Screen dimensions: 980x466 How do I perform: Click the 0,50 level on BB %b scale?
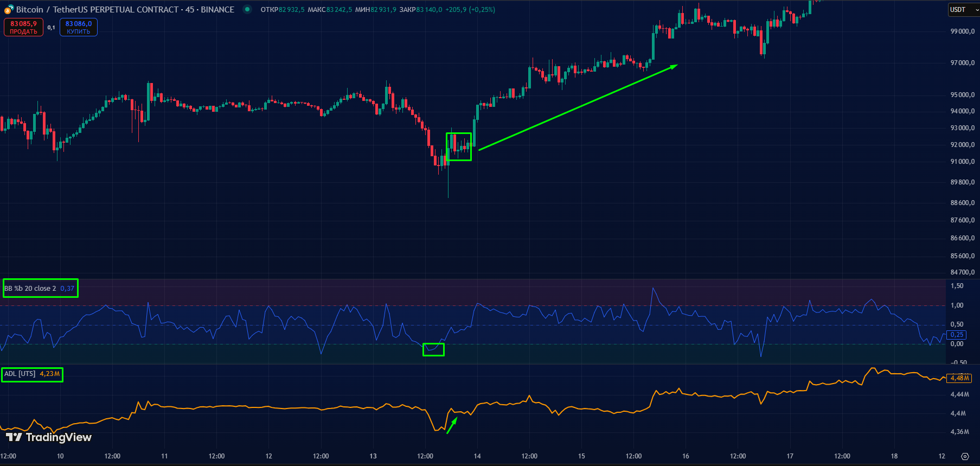pyautogui.click(x=957, y=324)
